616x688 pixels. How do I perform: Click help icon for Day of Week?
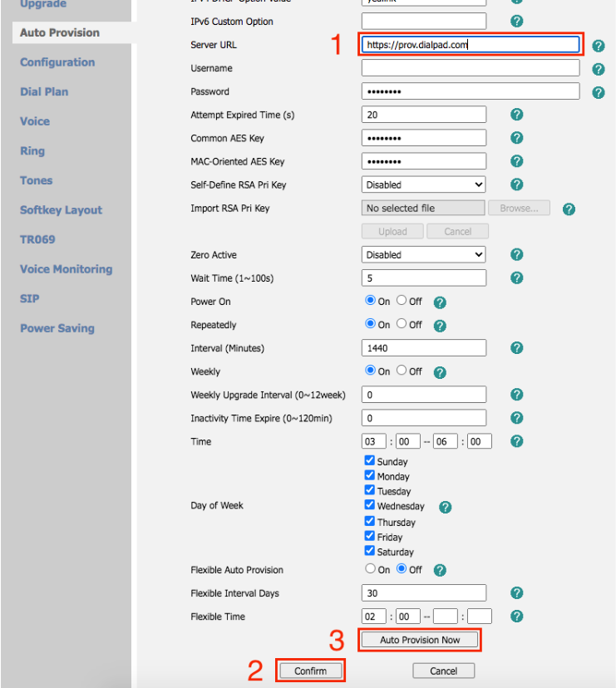446,507
